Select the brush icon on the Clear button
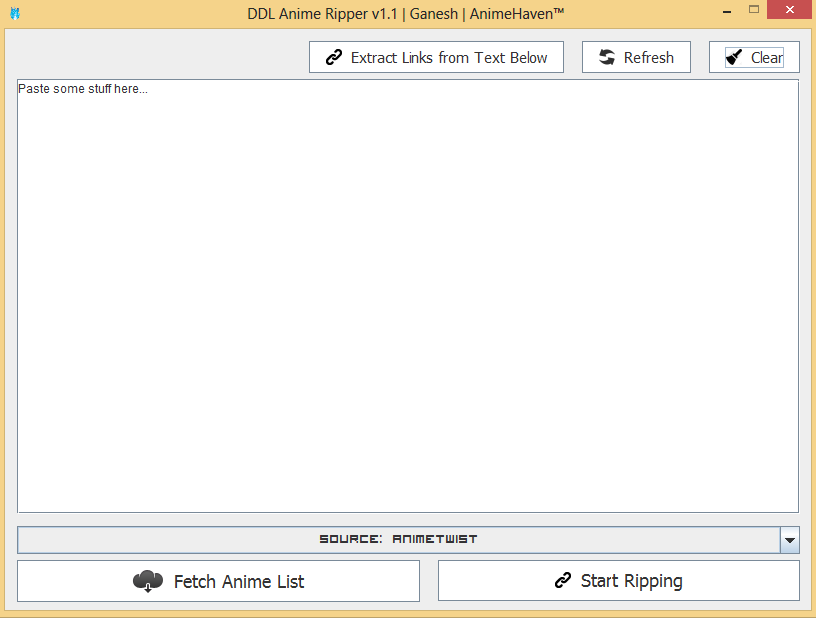The image size is (816, 618). [732, 57]
